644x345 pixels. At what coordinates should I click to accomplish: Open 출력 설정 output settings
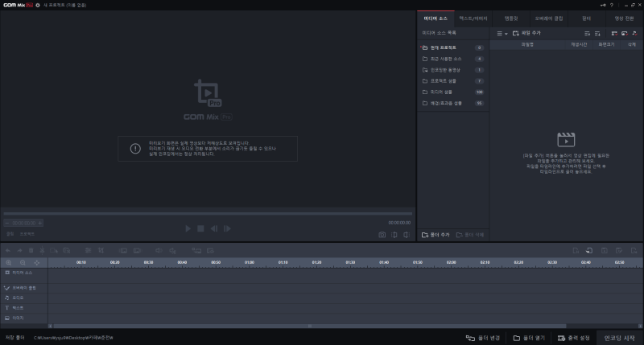click(574, 338)
